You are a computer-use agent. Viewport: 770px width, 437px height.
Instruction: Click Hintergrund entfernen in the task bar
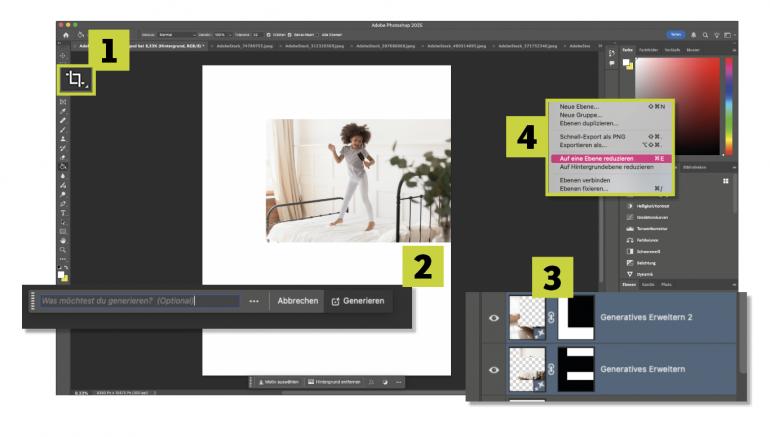point(334,382)
